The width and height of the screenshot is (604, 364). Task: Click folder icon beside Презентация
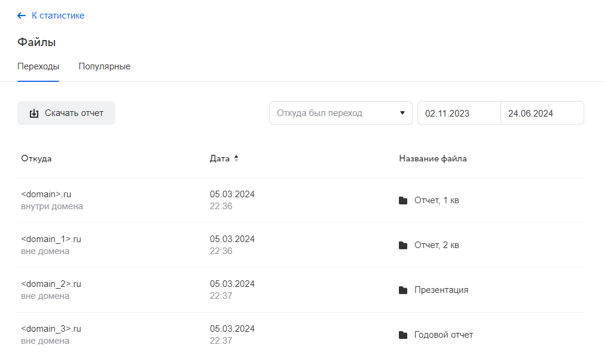click(403, 290)
